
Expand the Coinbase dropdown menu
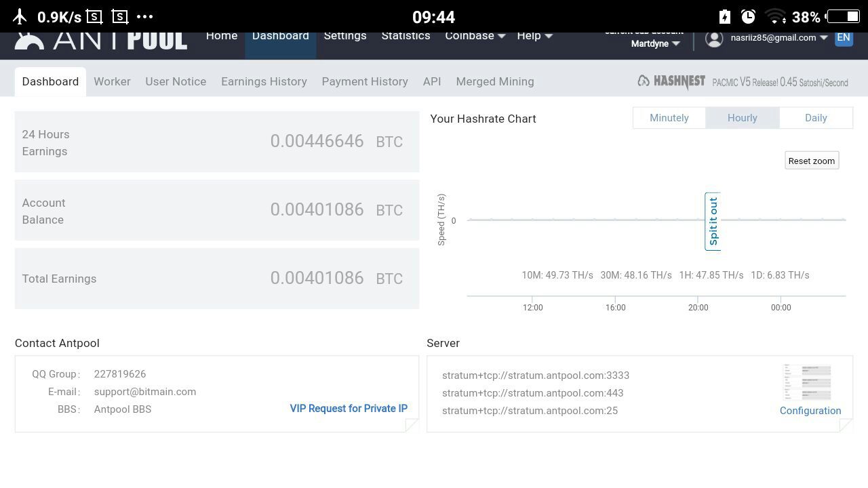[475, 36]
